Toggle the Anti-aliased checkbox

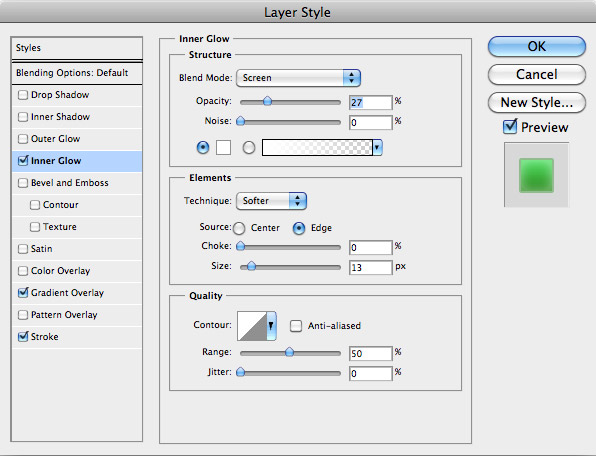point(296,326)
